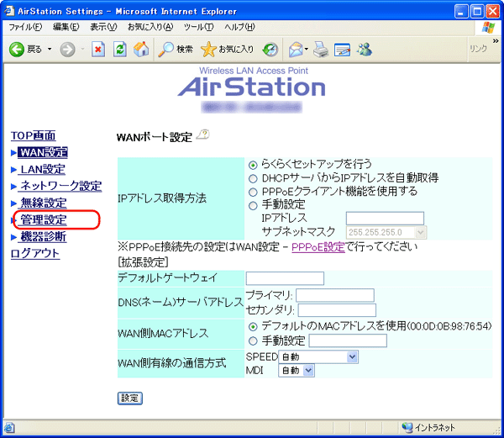The width and height of the screenshot is (504, 438).
Task: Click the Windows flag logo
Action: click(x=488, y=28)
